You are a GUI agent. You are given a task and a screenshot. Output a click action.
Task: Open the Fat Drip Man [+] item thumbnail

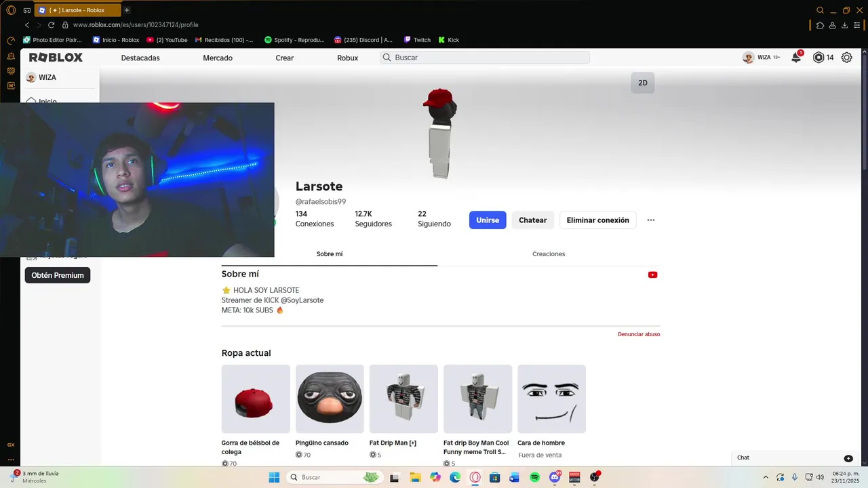click(x=403, y=399)
